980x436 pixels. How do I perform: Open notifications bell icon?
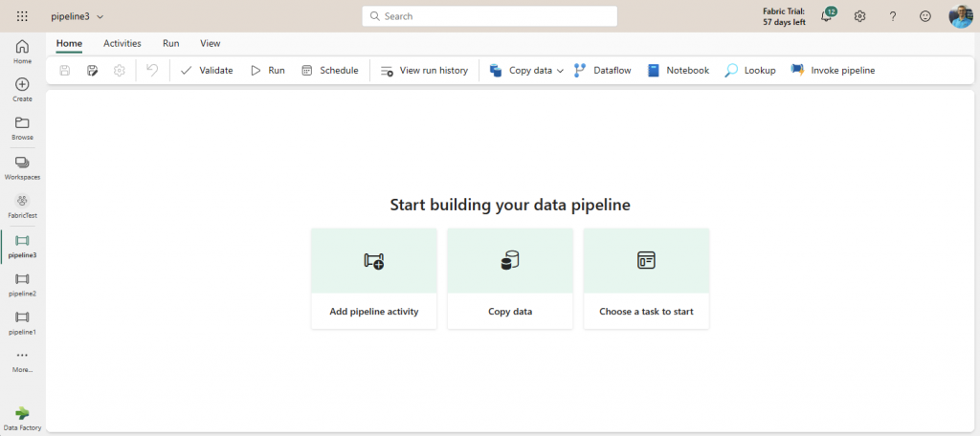point(827,16)
